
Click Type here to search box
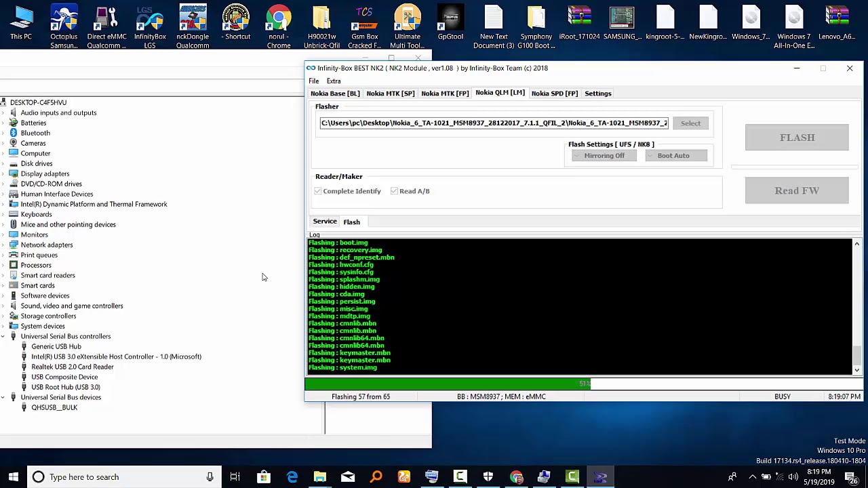pyautogui.click(x=123, y=476)
